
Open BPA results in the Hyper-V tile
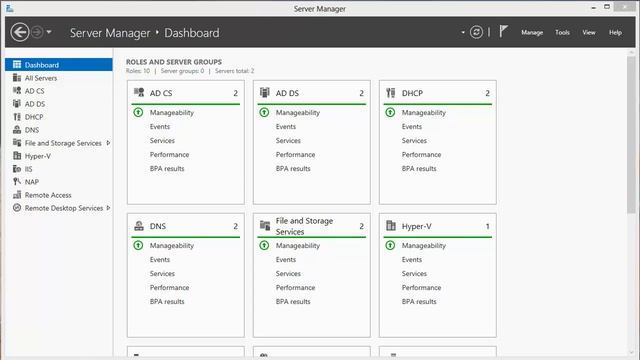[419, 301]
